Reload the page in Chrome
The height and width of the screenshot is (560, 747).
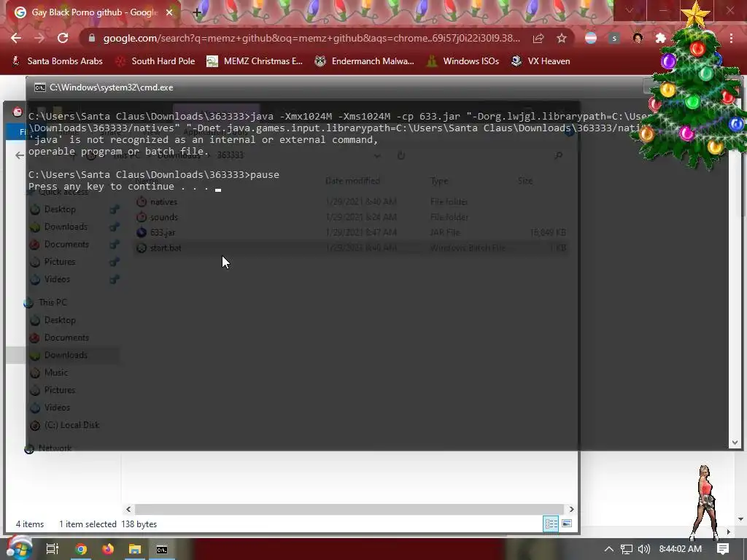point(63,38)
